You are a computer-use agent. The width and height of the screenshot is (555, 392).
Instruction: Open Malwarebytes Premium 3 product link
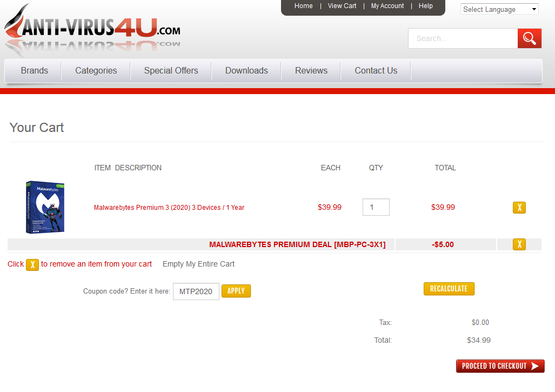pyautogui.click(x=169, y=208)
